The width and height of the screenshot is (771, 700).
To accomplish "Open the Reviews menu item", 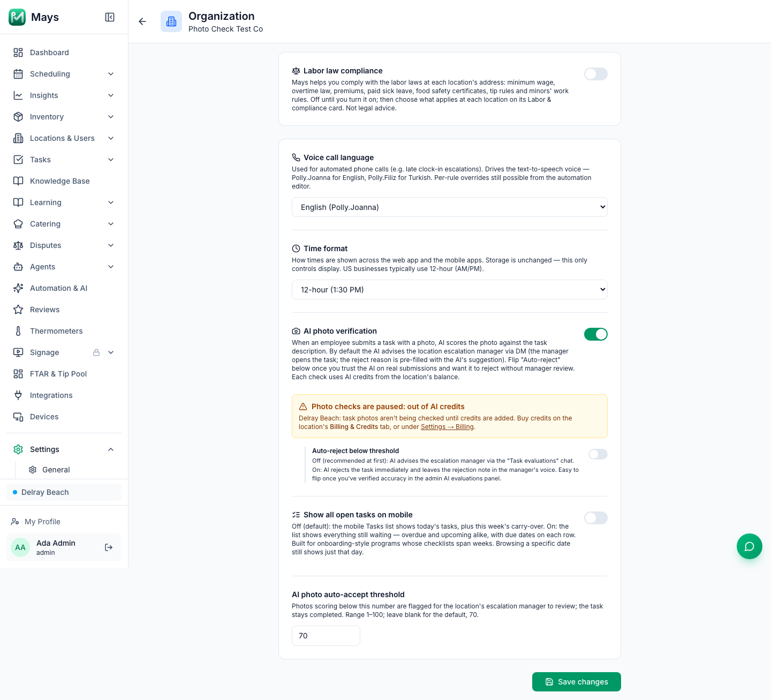I will (64, 310).
